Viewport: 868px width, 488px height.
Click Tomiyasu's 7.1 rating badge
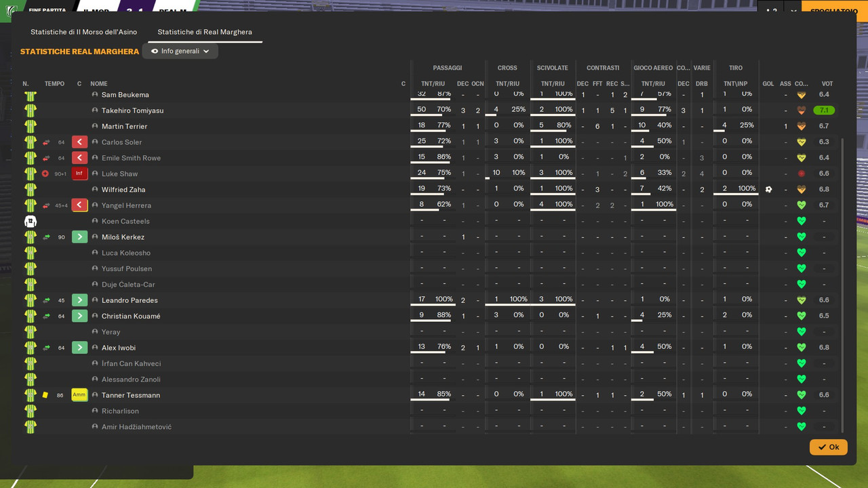tap(824, 110)
